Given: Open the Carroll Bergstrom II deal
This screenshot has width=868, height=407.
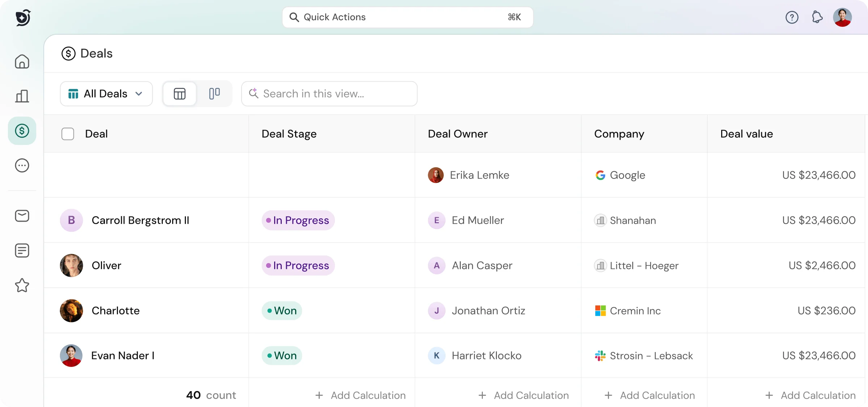Looking at the screenshot, I should [140, 220].
